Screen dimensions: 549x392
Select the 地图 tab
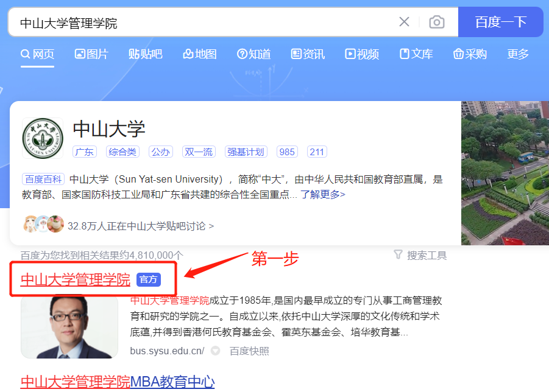[x=200, y=54]
